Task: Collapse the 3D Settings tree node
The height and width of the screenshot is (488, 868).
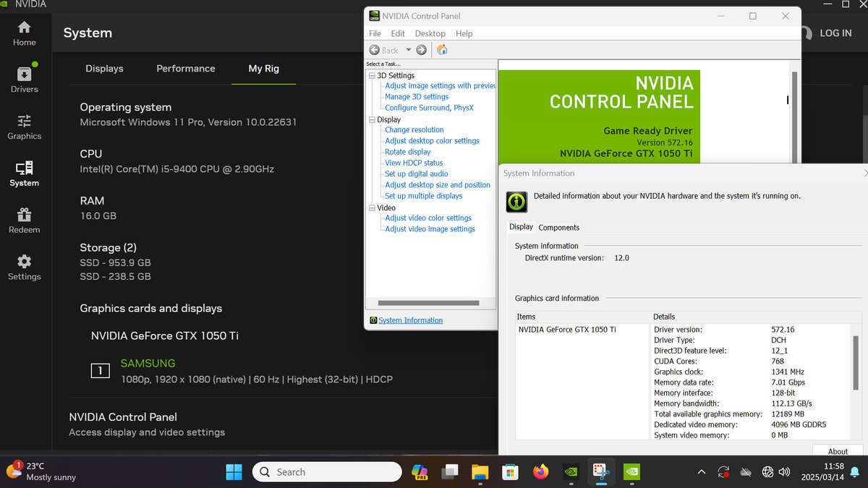Action: pos(372,76)
